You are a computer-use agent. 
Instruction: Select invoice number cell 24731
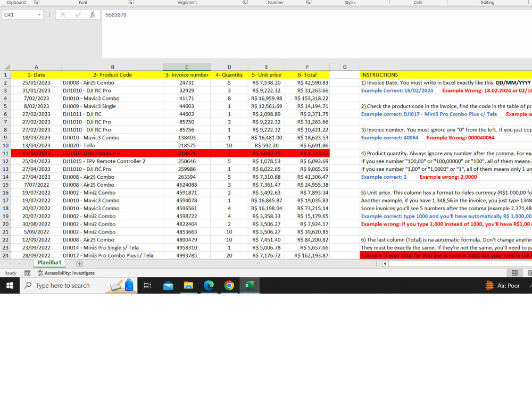(187, 83)
